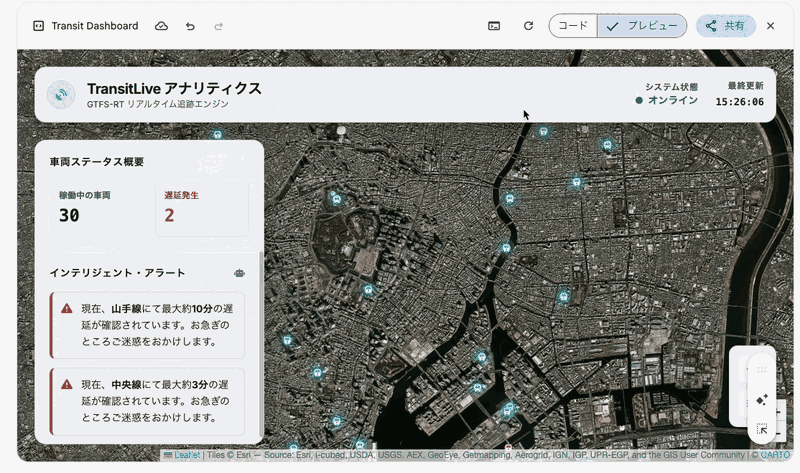Viewport: 800px width, 473px height.
Task: Open the 山手線 delay alert card
Action: pos(147,325)
